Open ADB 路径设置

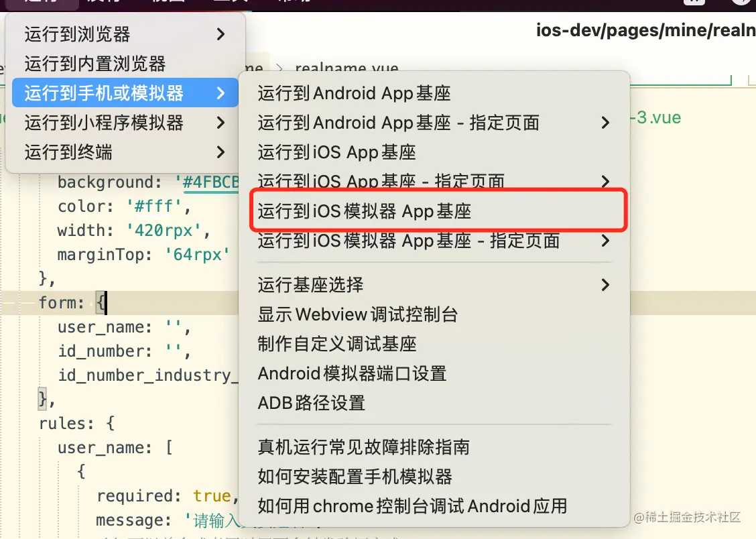click(x=434, y=402)
